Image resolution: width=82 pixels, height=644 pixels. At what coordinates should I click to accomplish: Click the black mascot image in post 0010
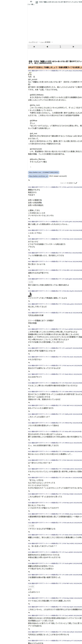click(x=30, y=295)
